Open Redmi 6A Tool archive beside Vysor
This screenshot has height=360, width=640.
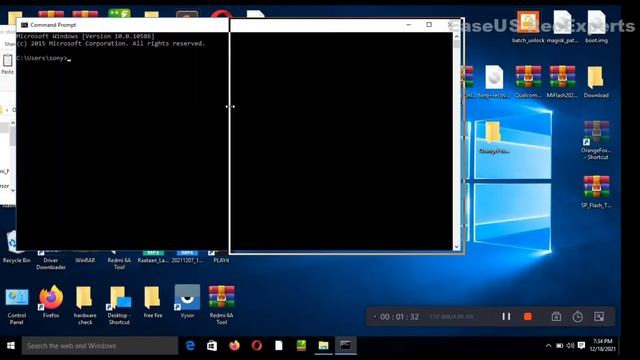221,305
